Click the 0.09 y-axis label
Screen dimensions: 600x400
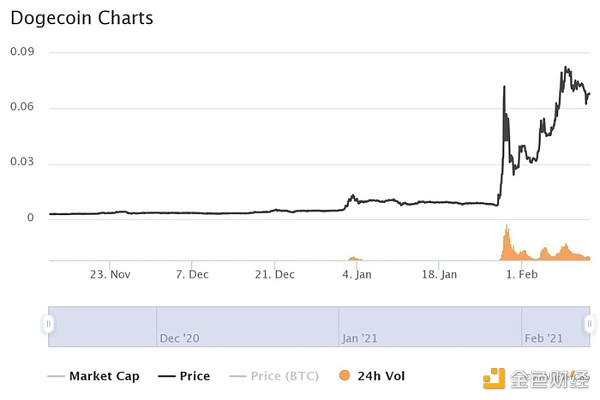[22, 52]
